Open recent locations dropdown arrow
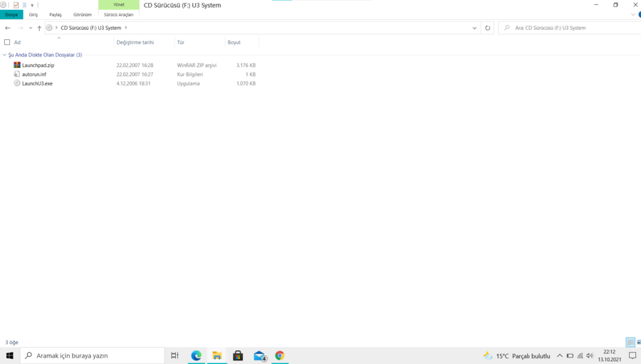The height and width of the screenshot is (364, 641). coord(31,28)
